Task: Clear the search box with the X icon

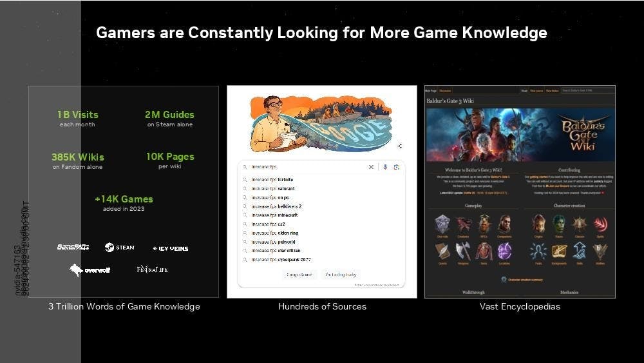Action: (x=371, y=167)
